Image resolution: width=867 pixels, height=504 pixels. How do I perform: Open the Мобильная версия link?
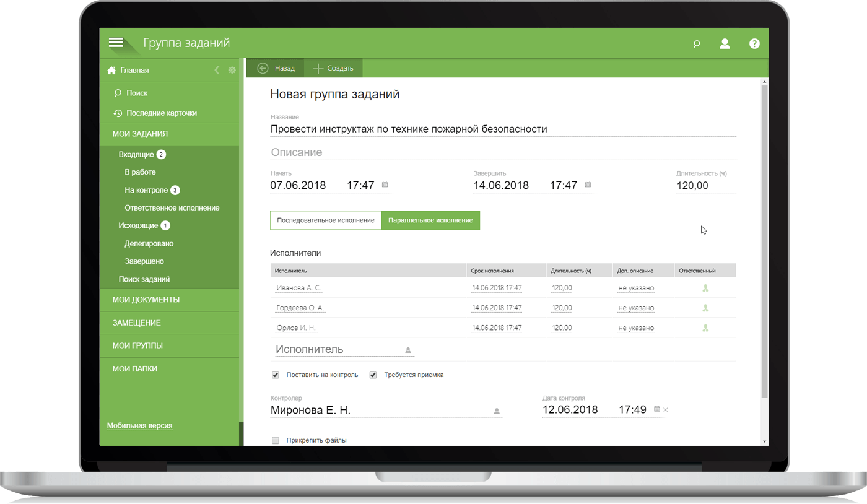click(139, 426)
